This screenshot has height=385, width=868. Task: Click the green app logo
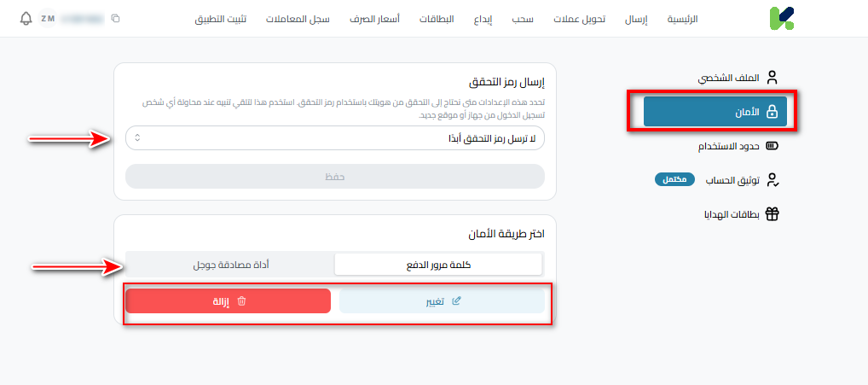click(x=781, y=19)
